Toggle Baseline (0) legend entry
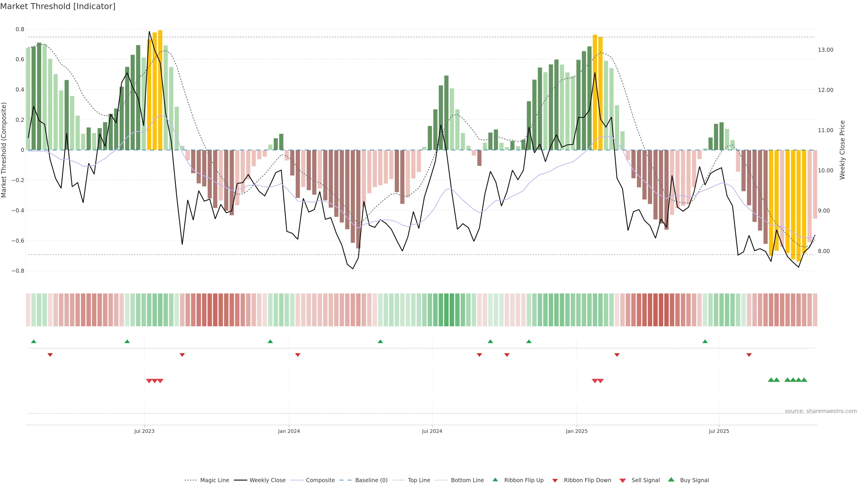This screenshot has height=488, width=868. tap(371, 480)
